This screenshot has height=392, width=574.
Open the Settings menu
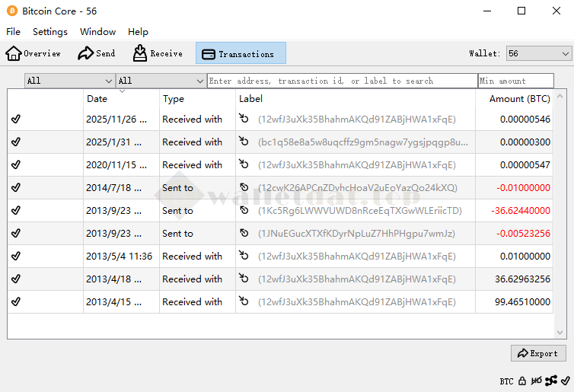tap(50, 32)
